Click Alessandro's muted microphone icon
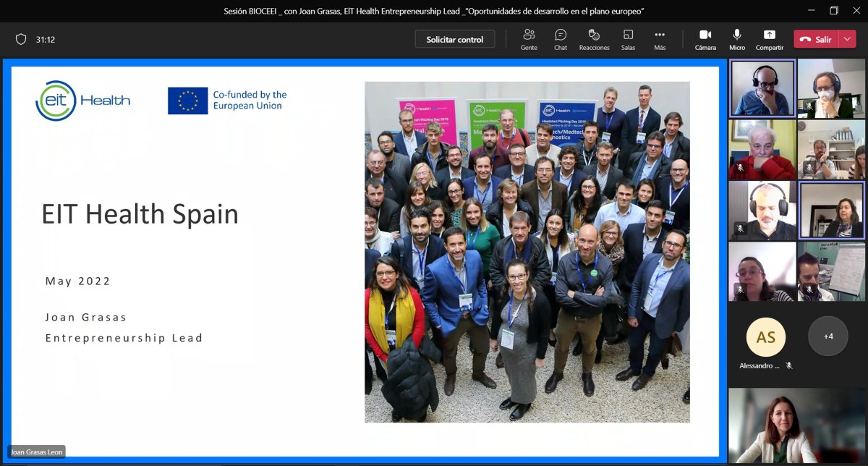The height and width of the screenshot is (466, 868). 788,366
